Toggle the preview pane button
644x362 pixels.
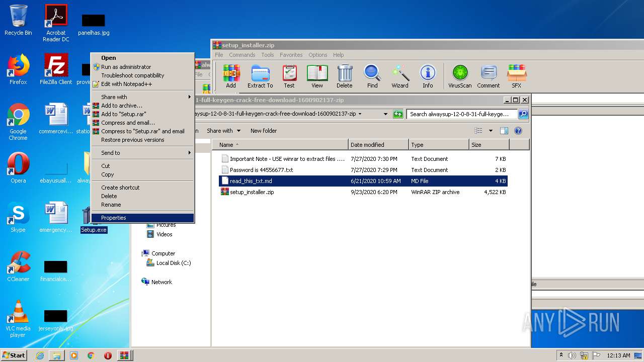coord(504,131)
